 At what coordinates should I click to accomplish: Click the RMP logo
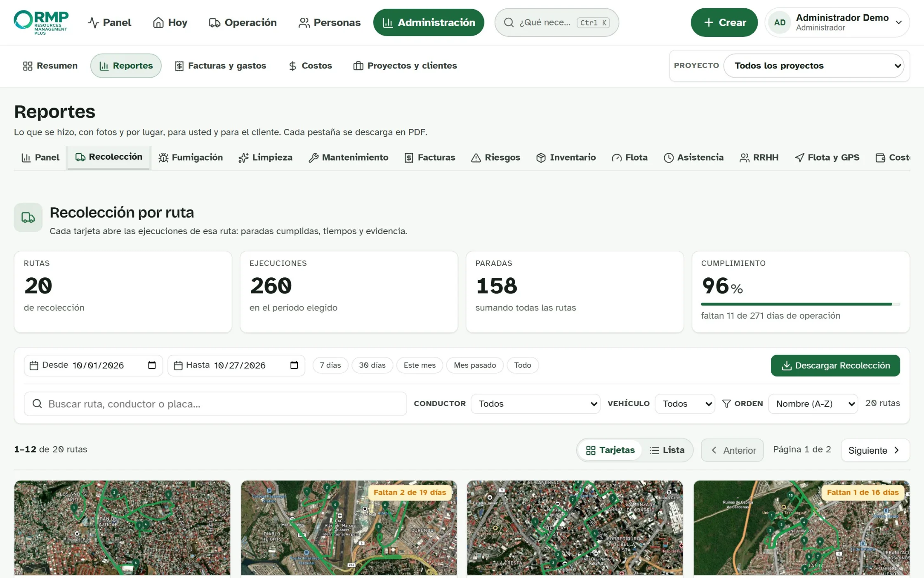[41, 22]
